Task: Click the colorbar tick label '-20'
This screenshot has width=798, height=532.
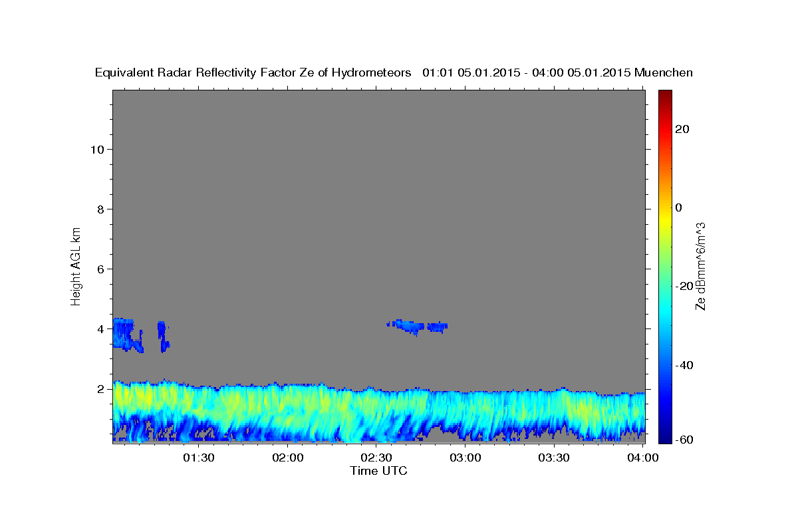Action: 684,286
